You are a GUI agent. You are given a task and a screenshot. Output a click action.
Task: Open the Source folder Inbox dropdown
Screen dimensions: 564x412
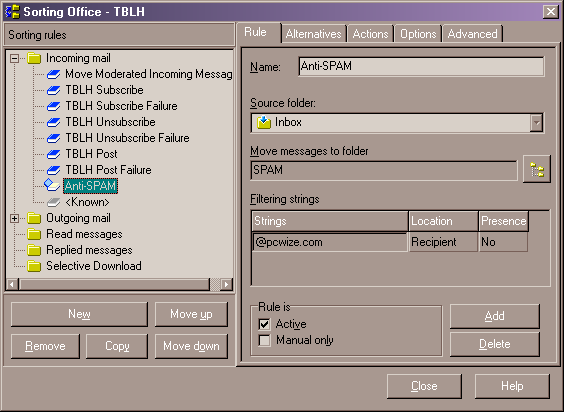click(x=536, y=123)
